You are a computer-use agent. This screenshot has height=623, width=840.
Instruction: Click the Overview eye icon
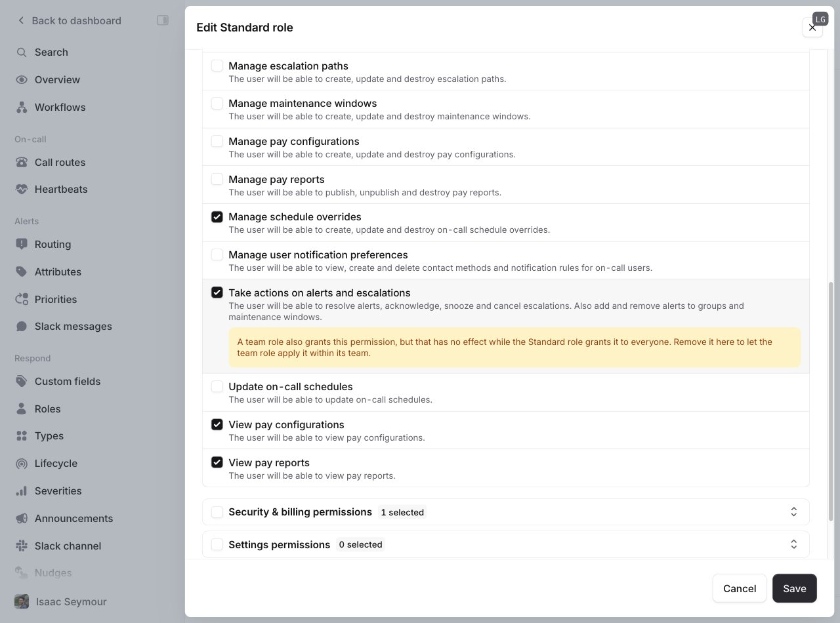click(22, 80)
